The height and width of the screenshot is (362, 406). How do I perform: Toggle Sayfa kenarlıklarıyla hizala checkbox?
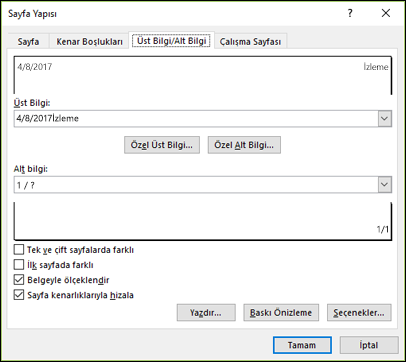[19, 295]
